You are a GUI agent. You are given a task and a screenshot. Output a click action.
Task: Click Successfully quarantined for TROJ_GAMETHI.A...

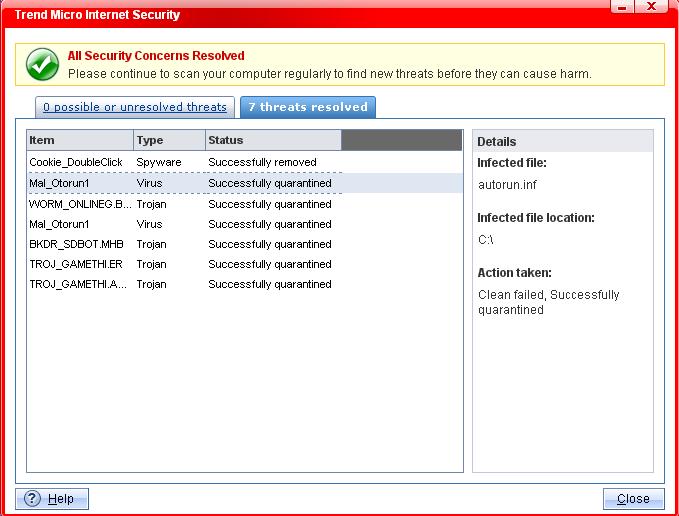pyautogui.click(x=270, y=284)
